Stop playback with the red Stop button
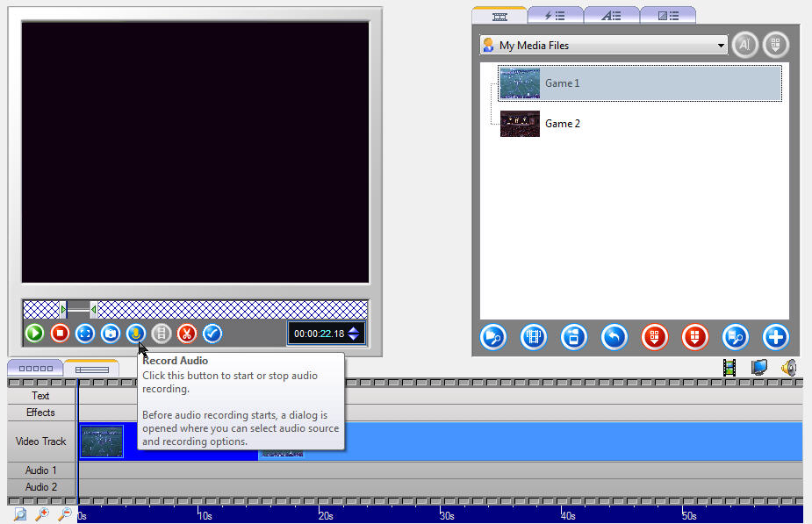812x524 pixels. [60, 333]
